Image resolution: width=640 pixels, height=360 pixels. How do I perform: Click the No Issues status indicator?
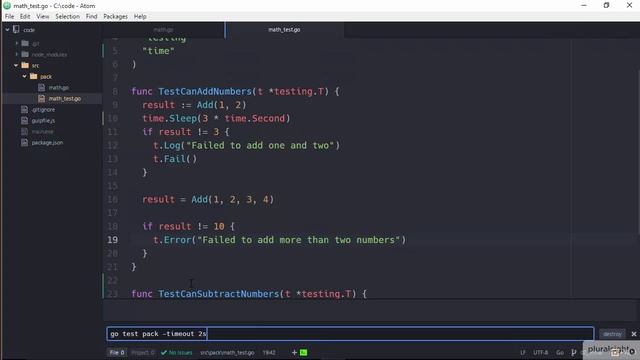pos(176,352)
